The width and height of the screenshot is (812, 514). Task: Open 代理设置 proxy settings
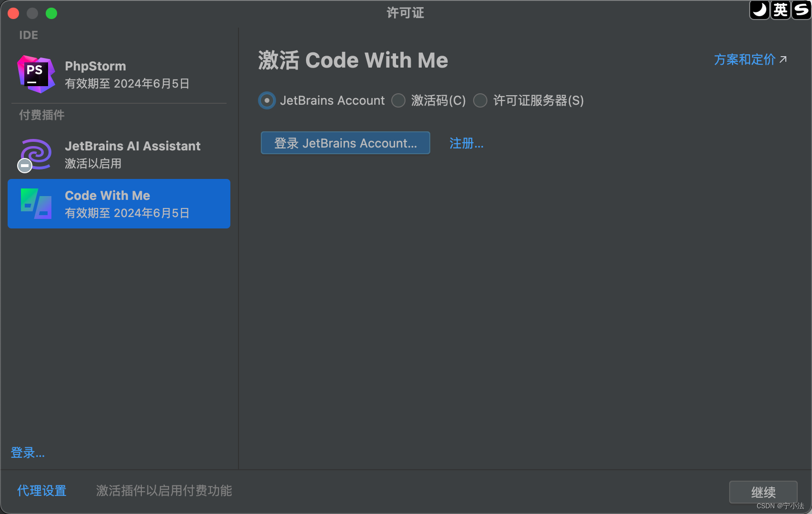tap(41, 491)
